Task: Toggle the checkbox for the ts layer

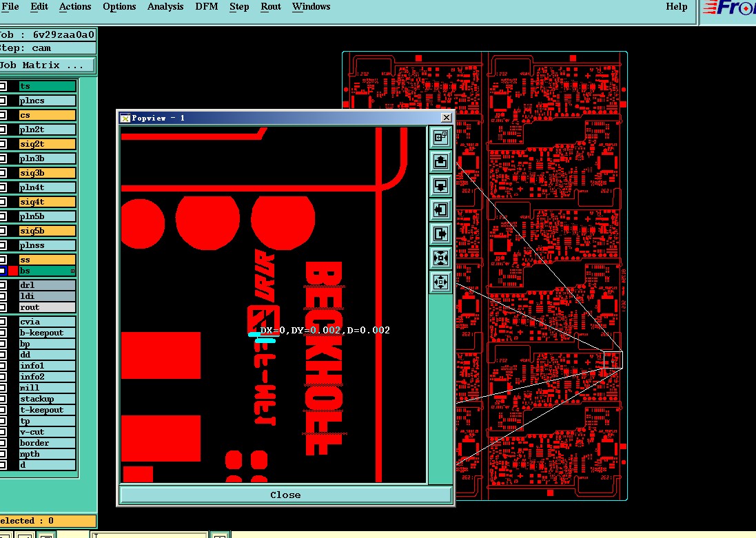Action: coord(3,86)
